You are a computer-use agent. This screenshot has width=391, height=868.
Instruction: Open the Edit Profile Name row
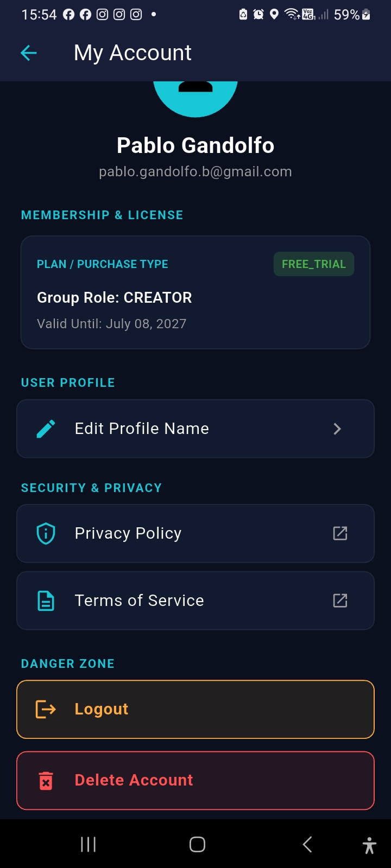click(195, 429)
